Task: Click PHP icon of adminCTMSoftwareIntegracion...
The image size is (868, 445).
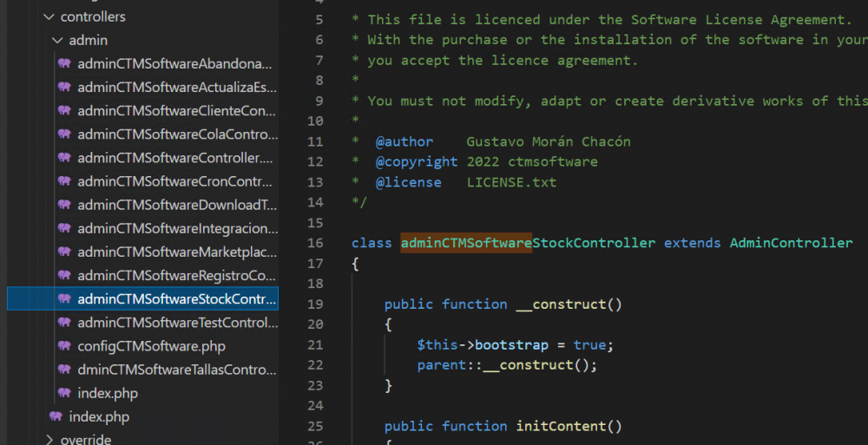Action: pos(64,227)
